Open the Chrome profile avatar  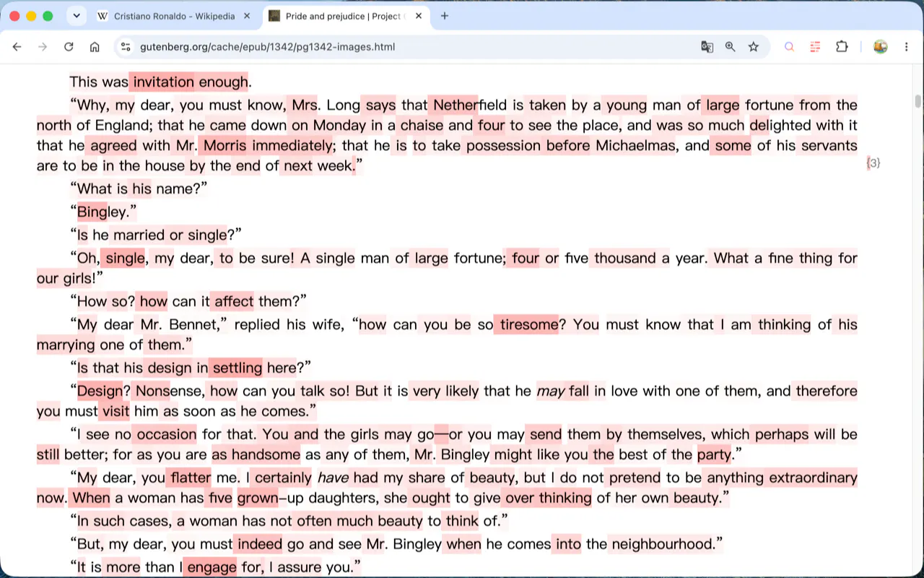point(880,47)
